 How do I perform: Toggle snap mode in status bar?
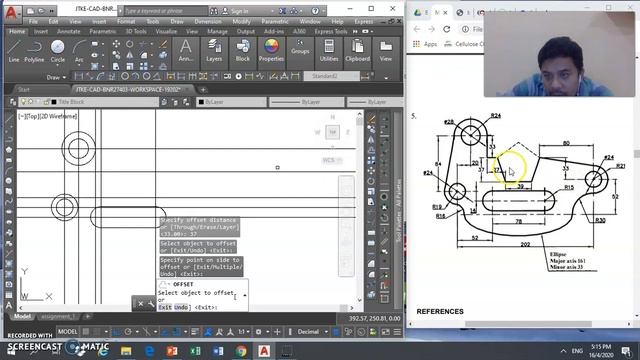pos(97,332)
